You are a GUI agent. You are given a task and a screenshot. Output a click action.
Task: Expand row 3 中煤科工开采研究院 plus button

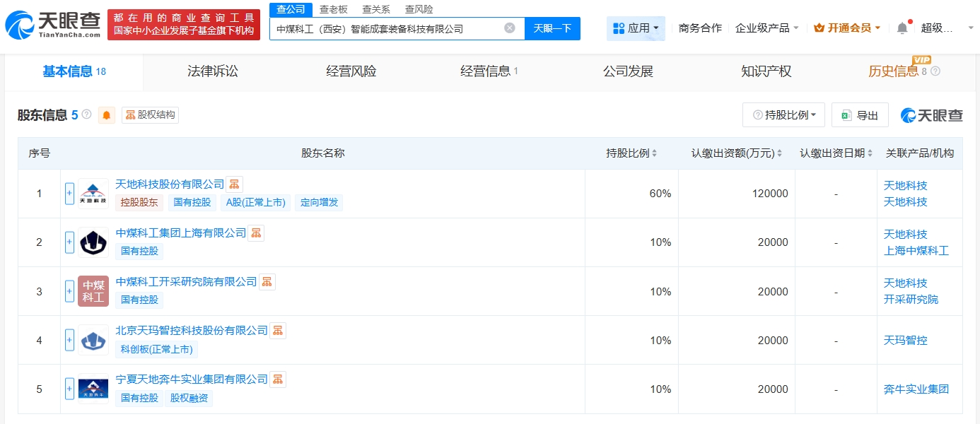(x=69, y=291)
